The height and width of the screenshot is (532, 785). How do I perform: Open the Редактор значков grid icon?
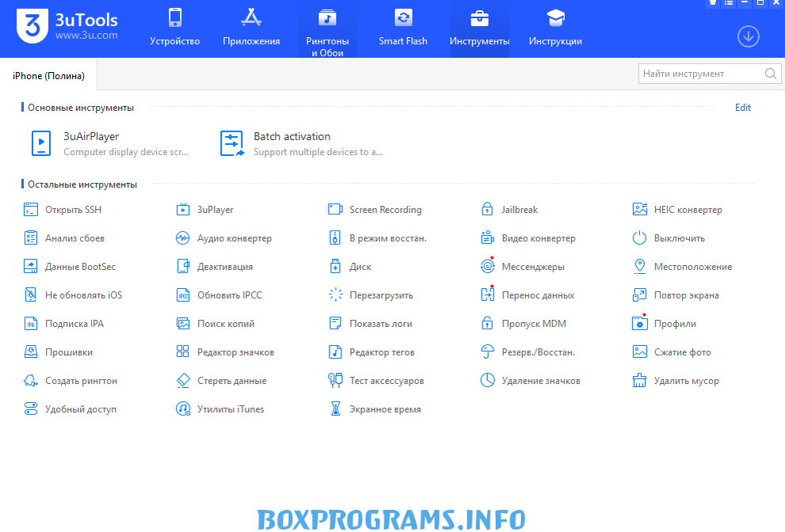[183, 351]
